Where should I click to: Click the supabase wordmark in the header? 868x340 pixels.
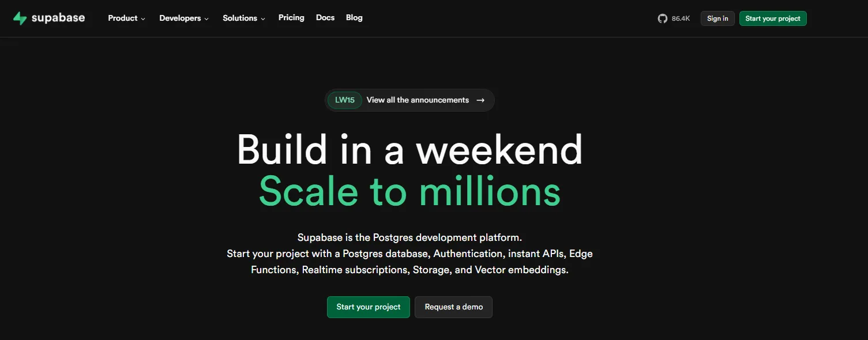pyautogui.click(x=58, y=18)
